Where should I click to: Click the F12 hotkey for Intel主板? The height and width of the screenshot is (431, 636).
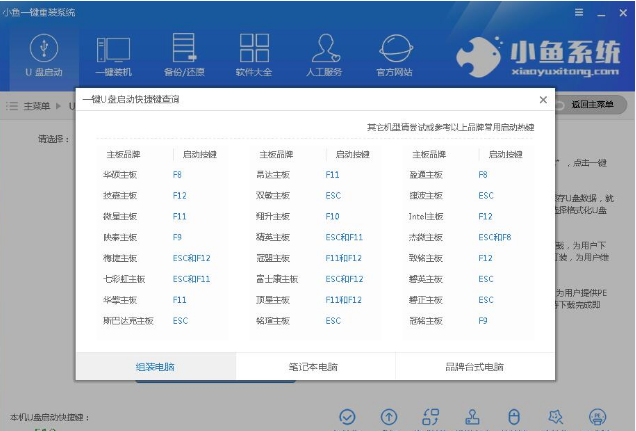pos(485,216)
